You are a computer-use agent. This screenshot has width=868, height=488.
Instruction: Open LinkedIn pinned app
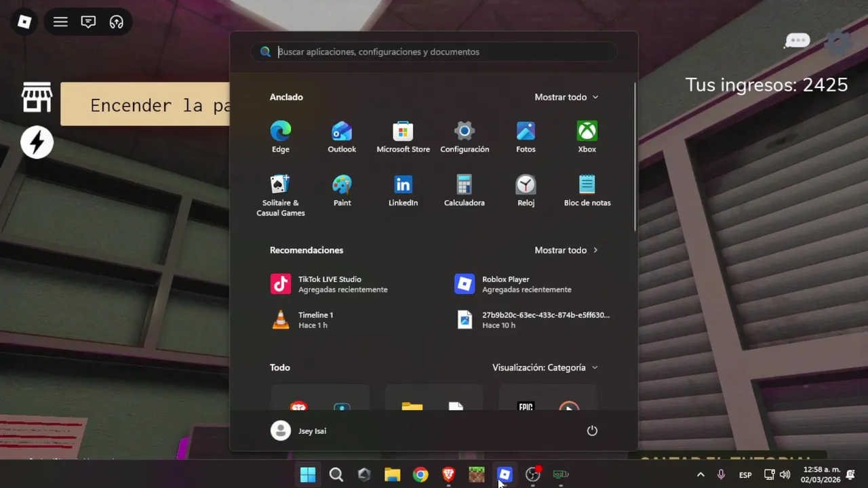(x=403, y=191)
